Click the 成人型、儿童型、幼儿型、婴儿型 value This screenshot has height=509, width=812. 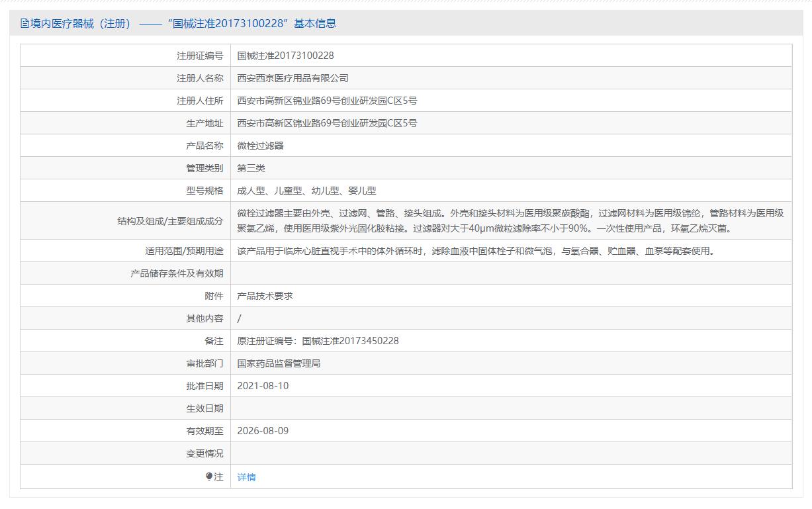(307, 191)
